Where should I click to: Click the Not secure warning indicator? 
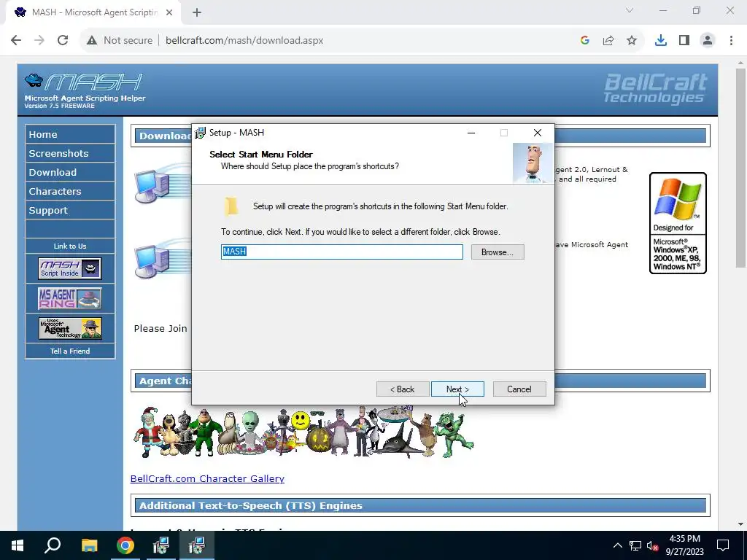(x=120, y=41)
